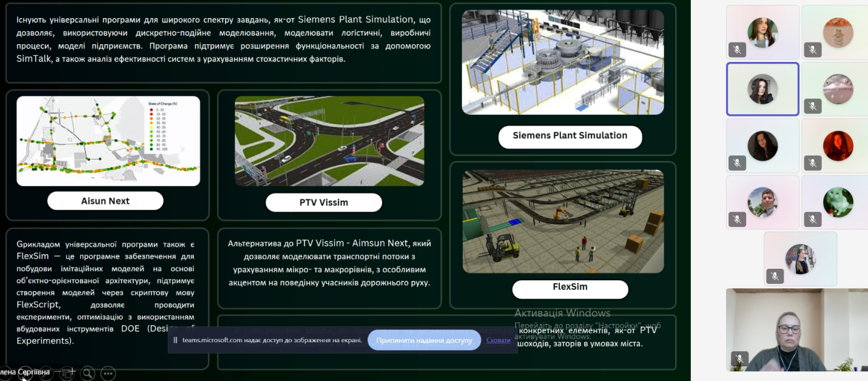Click muted mic icon on red-lit avatar tile
868x381 pixels.
pos(813,163)
